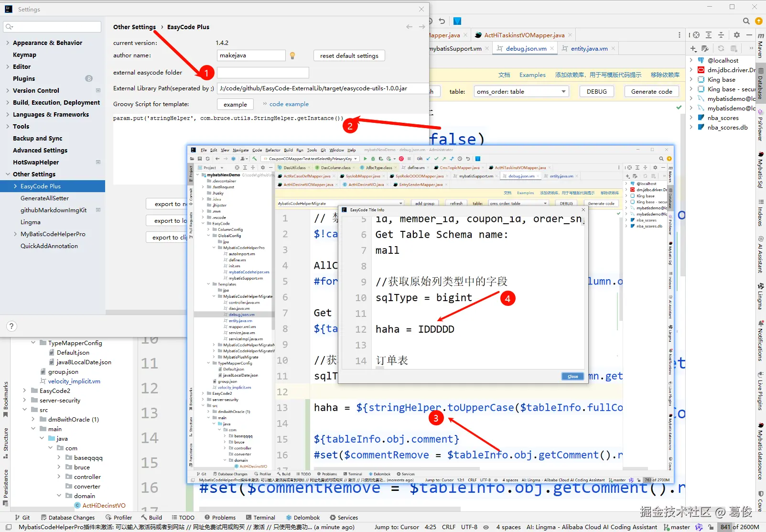Open data source properties icon

tap(705, 48)
